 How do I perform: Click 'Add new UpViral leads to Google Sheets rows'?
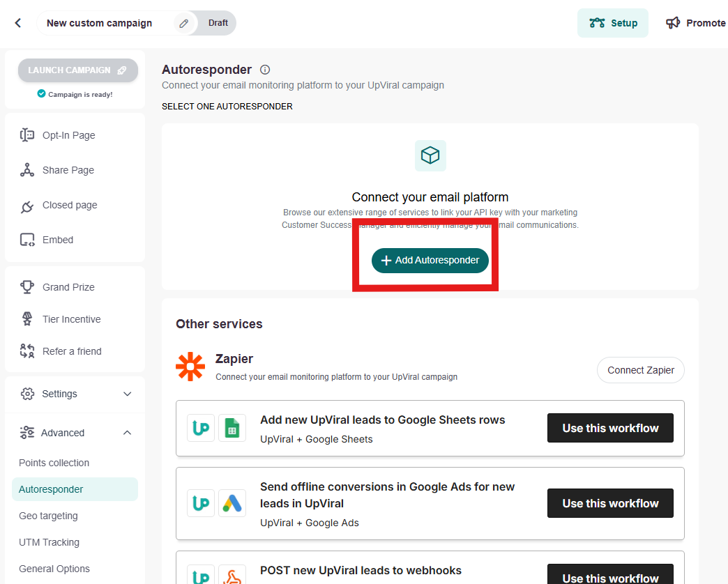383,420
